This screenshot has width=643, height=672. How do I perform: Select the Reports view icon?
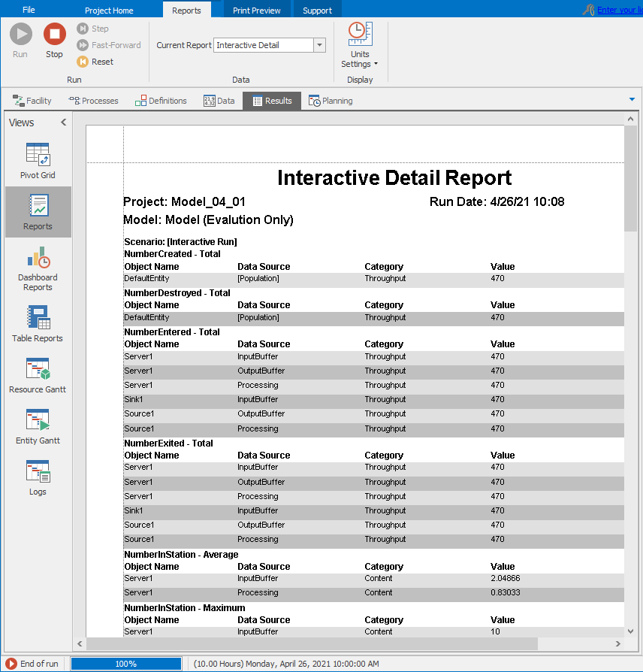38,212
